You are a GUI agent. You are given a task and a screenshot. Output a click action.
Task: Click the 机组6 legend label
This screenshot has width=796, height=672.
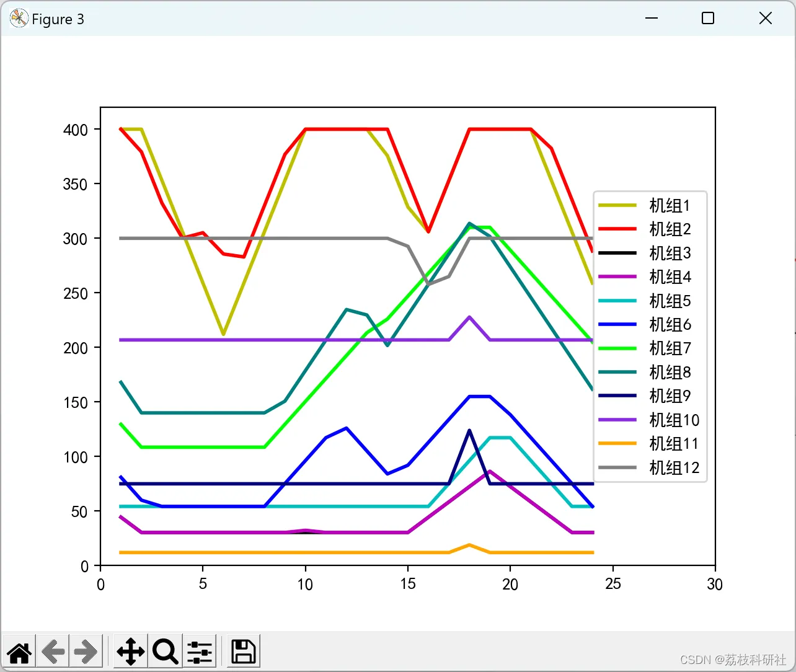(x=670, y=324)
